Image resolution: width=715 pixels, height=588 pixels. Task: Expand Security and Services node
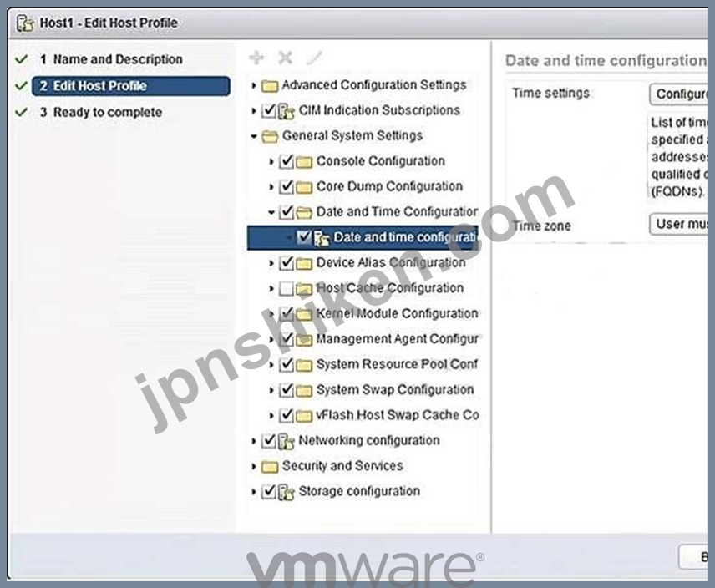click(x=254, y=466)
